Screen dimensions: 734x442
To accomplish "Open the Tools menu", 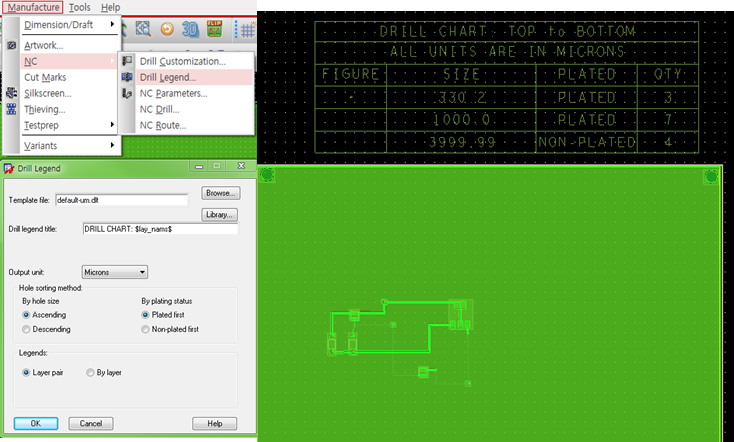I will click(x=80, y=7).
